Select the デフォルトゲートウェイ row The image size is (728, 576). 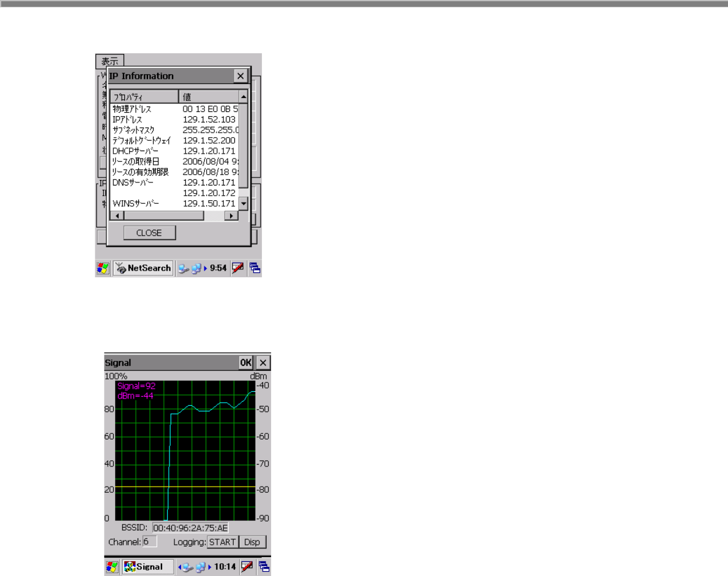coord(174,140)
